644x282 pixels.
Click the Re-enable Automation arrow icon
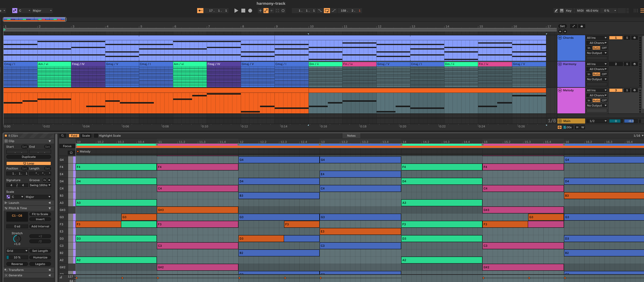[x=272, y=11]
